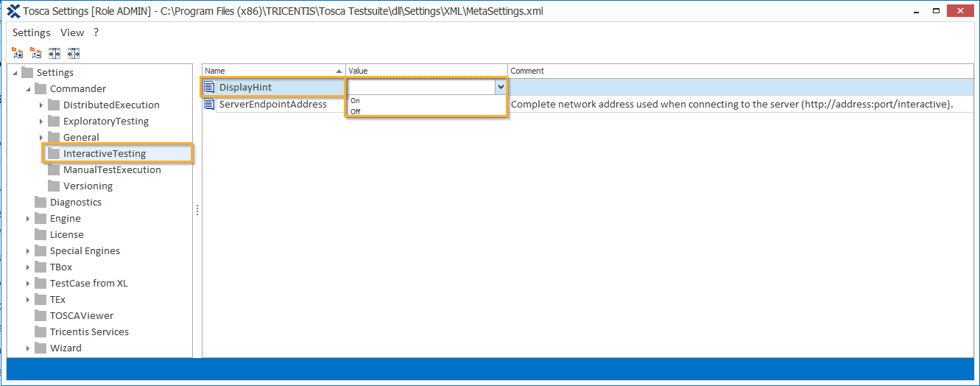Expand the TestCase from XL node arrow
The image size is (980, 386).
(28, 283)
